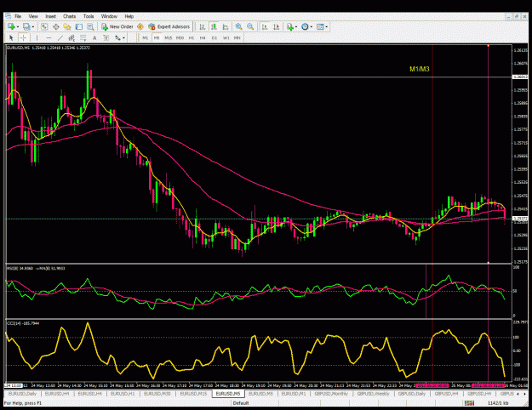The width and height of the screenshot is (532, 410).
Task: Toggle the D1 timeframe button
Action: (215, 37)
